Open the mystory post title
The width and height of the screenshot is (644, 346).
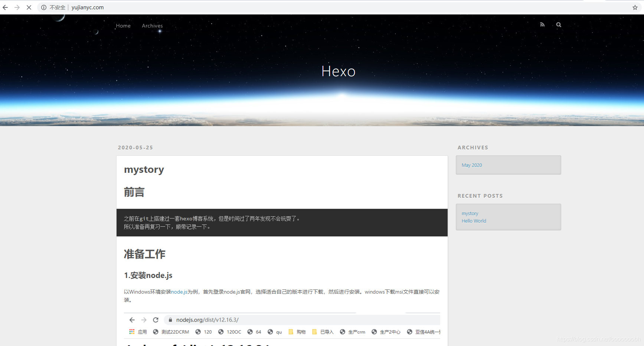point(144,169)
